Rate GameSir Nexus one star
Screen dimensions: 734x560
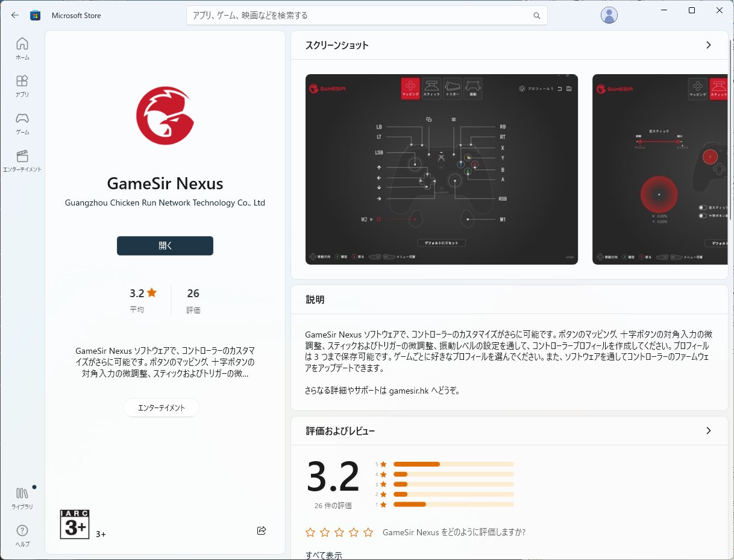(x=310, y=532)
